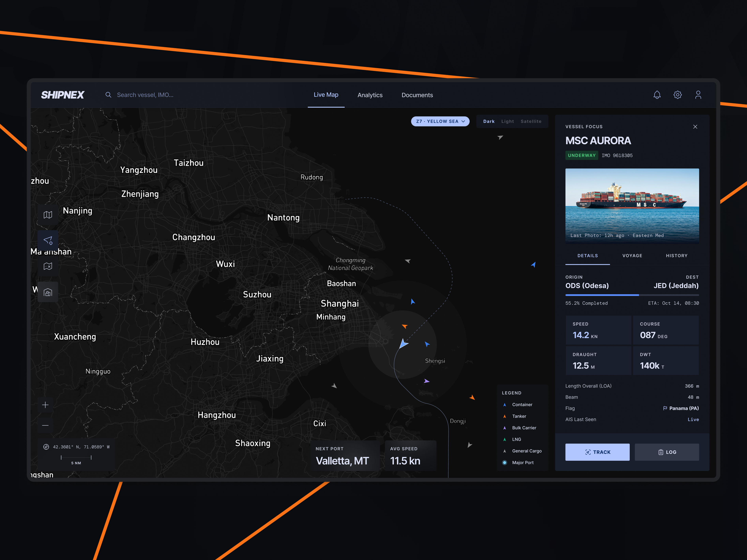Switch to the Voyage tab

click(x=632, y=256)
